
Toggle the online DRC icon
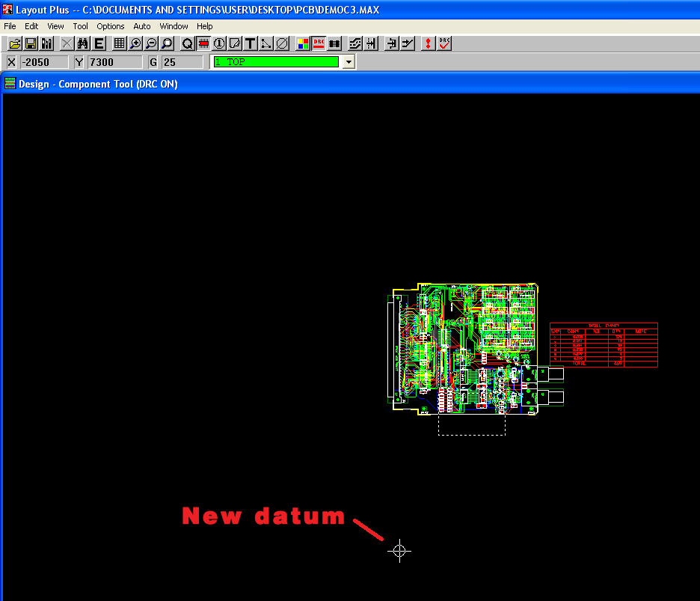(x=319, y=44)
